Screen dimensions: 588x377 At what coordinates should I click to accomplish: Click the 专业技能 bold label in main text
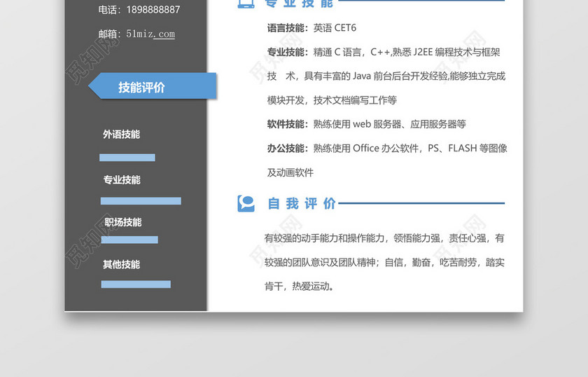[x=287, y=52]
